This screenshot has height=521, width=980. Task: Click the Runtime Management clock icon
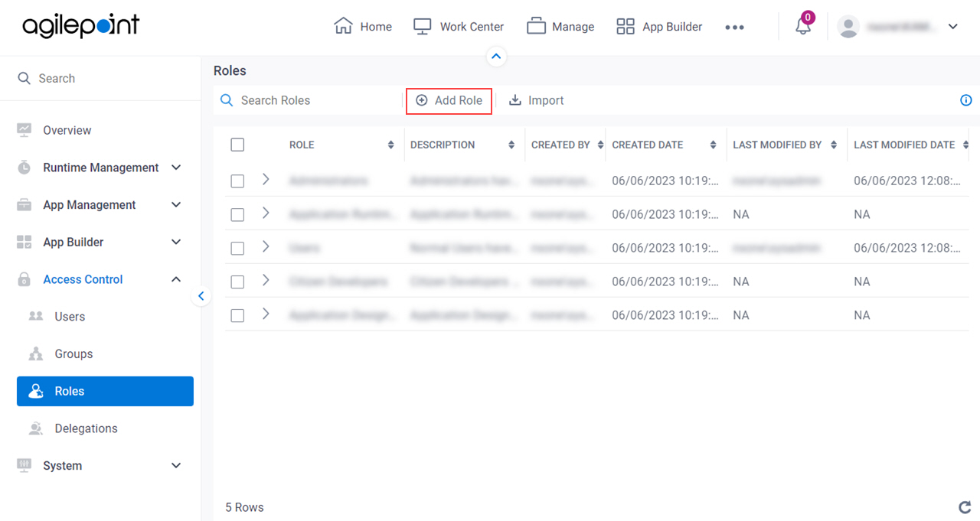24,168
